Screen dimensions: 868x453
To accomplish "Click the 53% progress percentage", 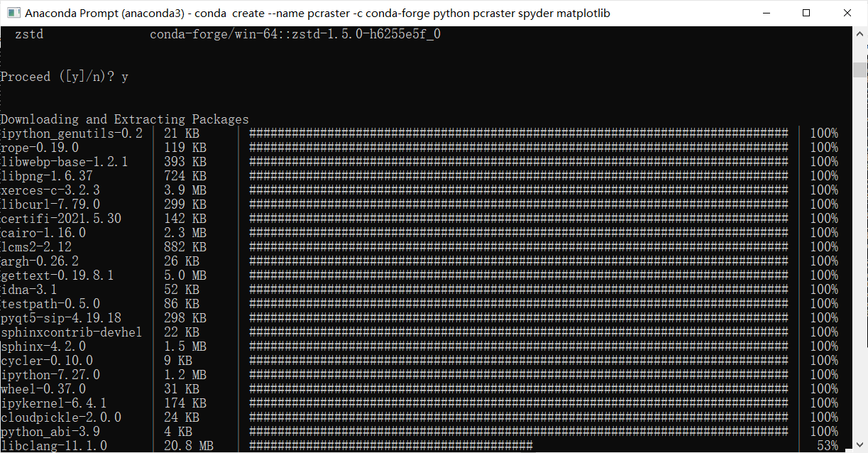I will coord(828,446).
